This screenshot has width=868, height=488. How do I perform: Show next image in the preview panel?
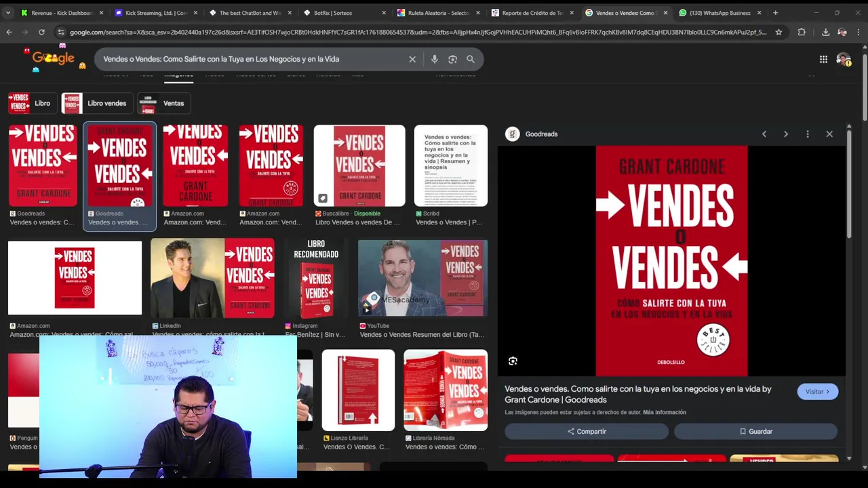tap(786, 134)
